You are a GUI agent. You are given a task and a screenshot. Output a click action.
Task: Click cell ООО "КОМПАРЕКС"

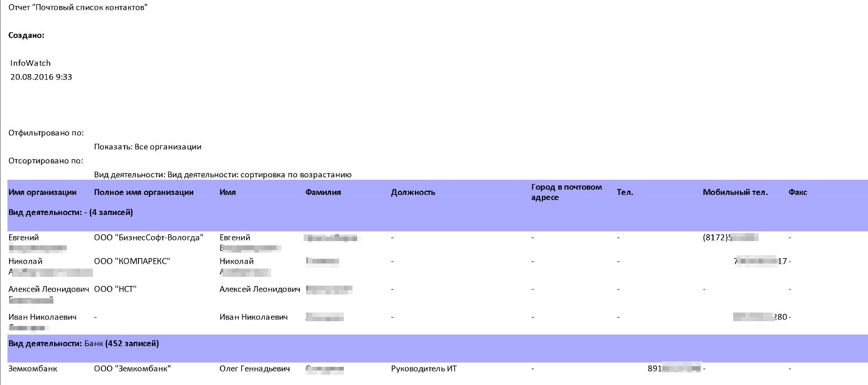click(x=132, y=261)
